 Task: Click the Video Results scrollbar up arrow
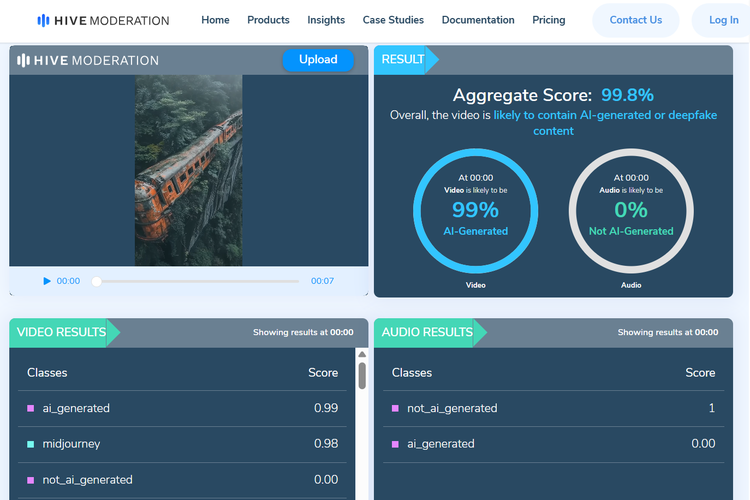click(362, 354)
